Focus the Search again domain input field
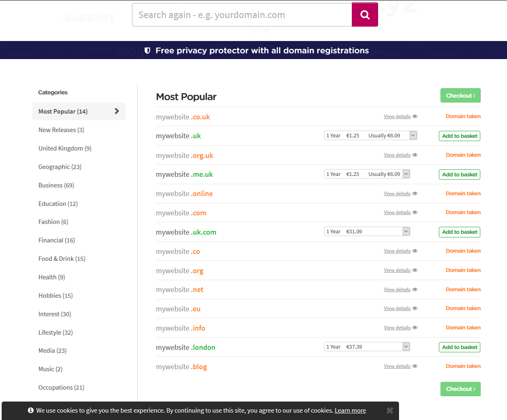 [242, 15]
